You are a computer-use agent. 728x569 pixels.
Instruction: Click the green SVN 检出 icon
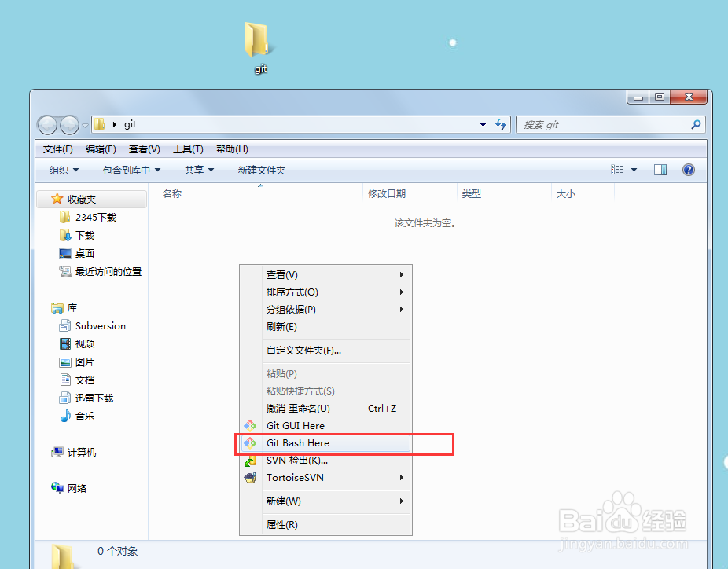[x=251, y=461]
